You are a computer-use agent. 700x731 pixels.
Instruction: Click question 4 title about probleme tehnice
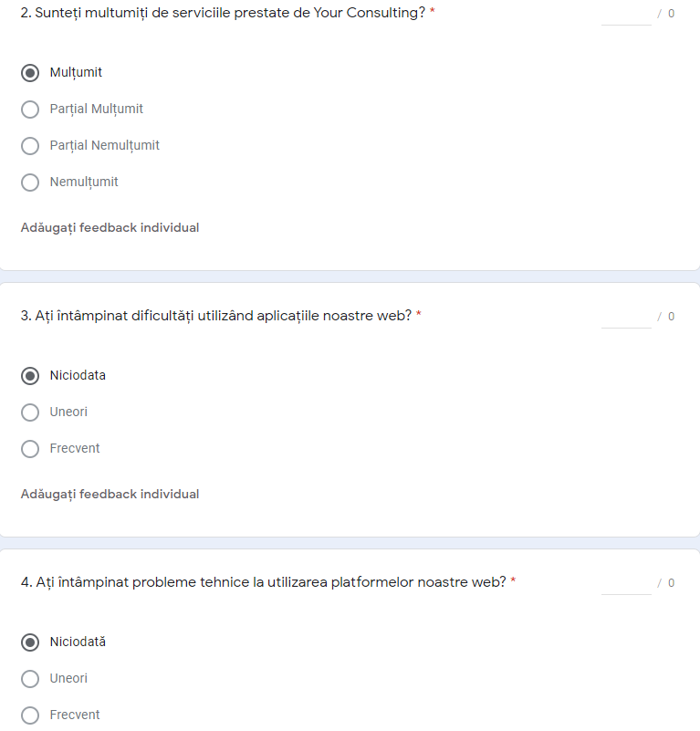(x=263, y=582)
